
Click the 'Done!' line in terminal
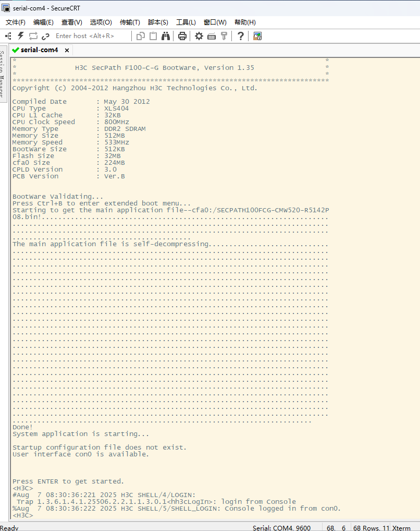[x=23, y=427]
